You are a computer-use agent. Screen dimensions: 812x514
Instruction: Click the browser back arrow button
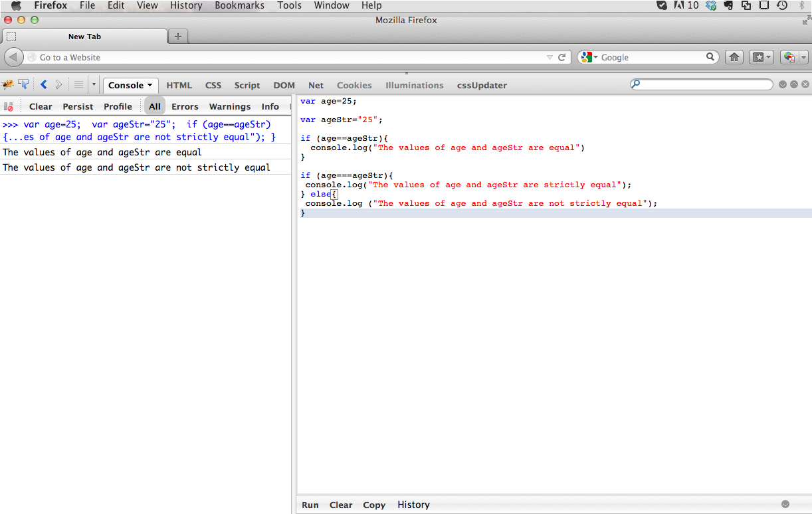click(14, 57)
